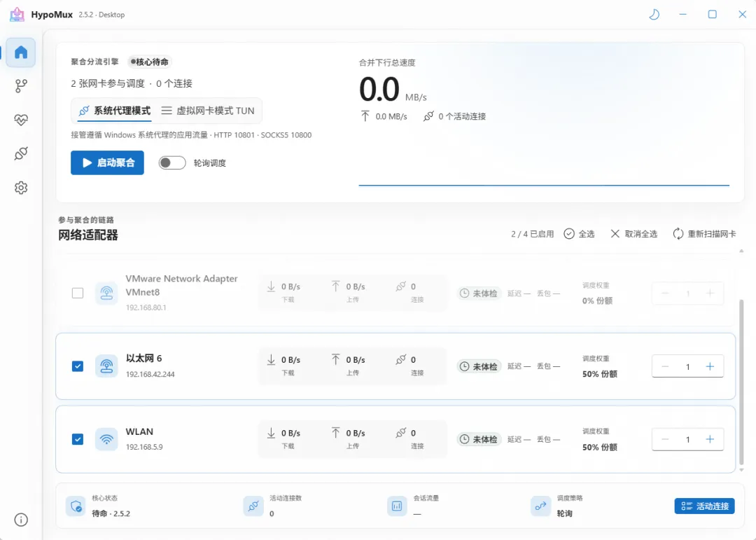Click the 未体检 clock badge for 以太网 6

click(479, 366)
